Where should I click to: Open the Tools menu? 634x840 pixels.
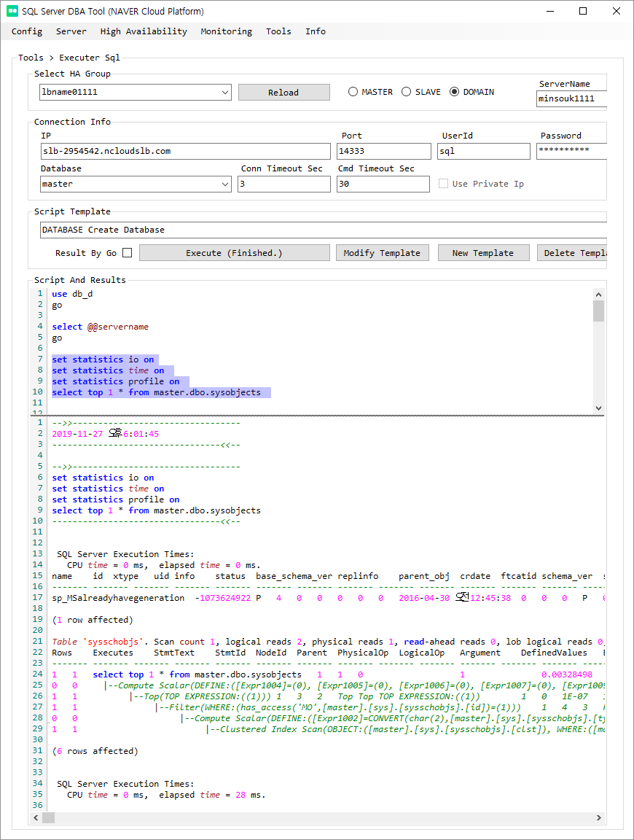(x=278, y=31)
